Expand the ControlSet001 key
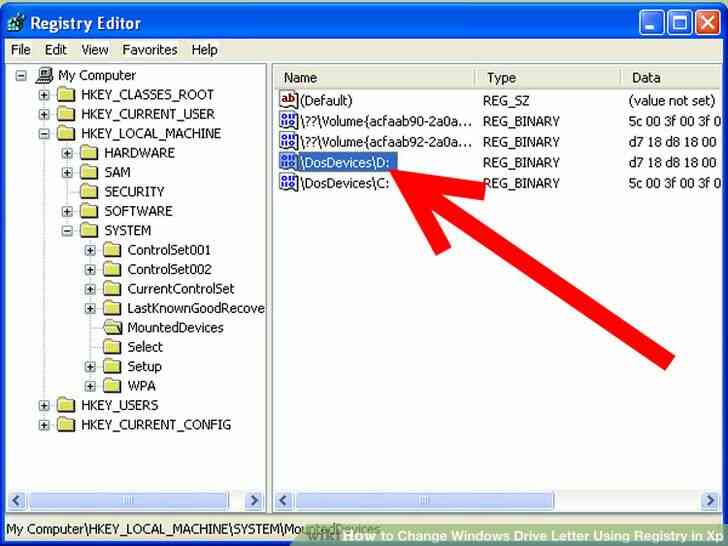 [x=91, y=250]
